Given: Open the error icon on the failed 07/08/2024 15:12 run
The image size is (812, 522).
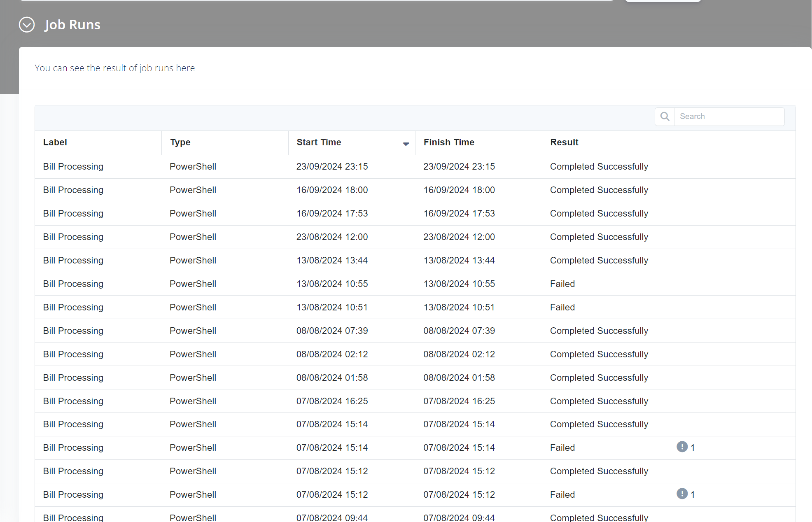Looking at the screenshot, I should [x=682, y=494].
